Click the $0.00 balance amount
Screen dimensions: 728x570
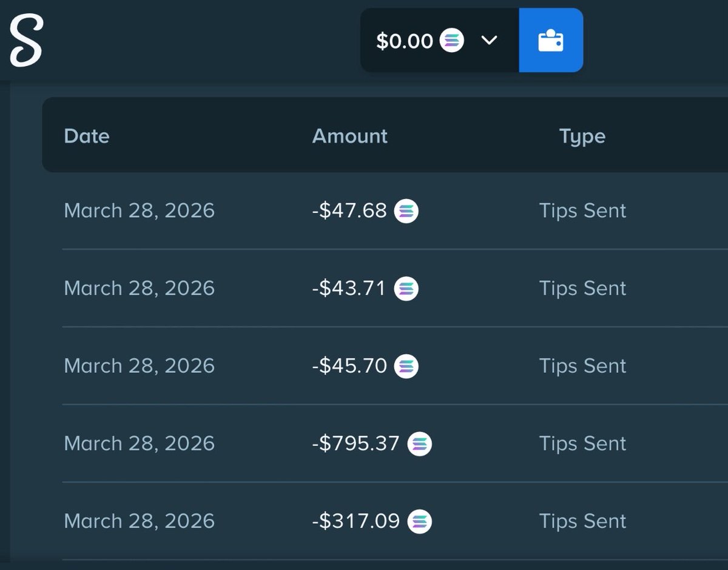click(x=404, y=41)
